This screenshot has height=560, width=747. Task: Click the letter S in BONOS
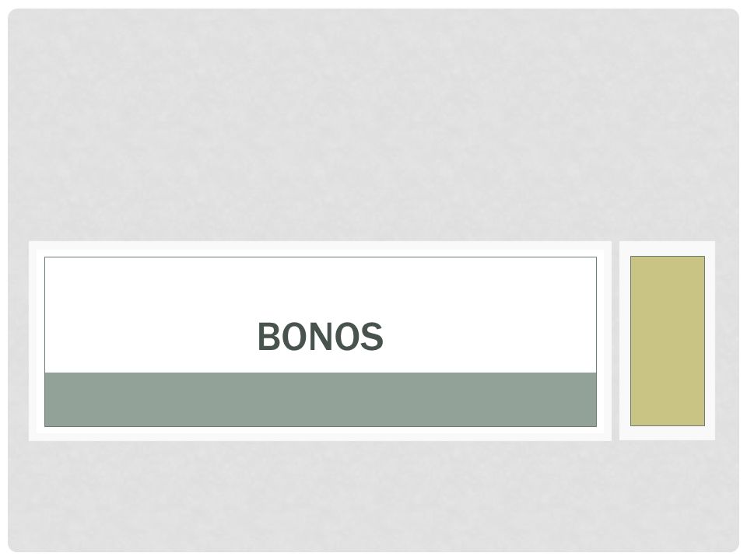(372, 337)
